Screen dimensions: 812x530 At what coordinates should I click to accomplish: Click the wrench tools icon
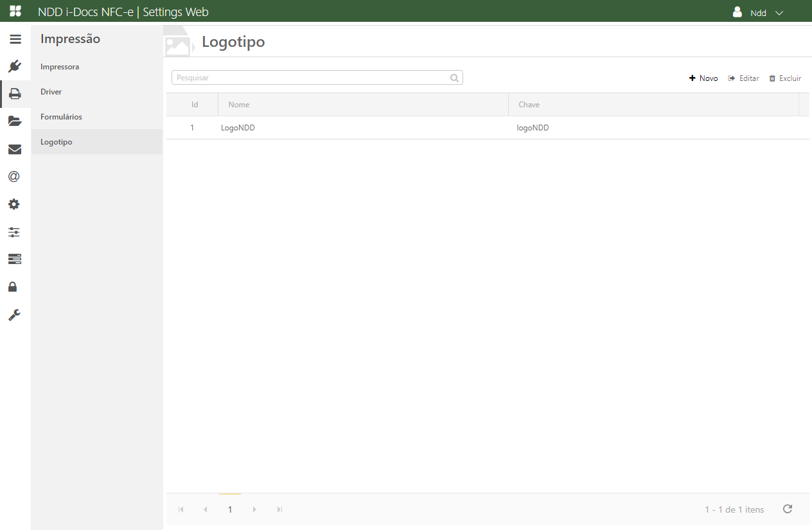coord(14,315)
